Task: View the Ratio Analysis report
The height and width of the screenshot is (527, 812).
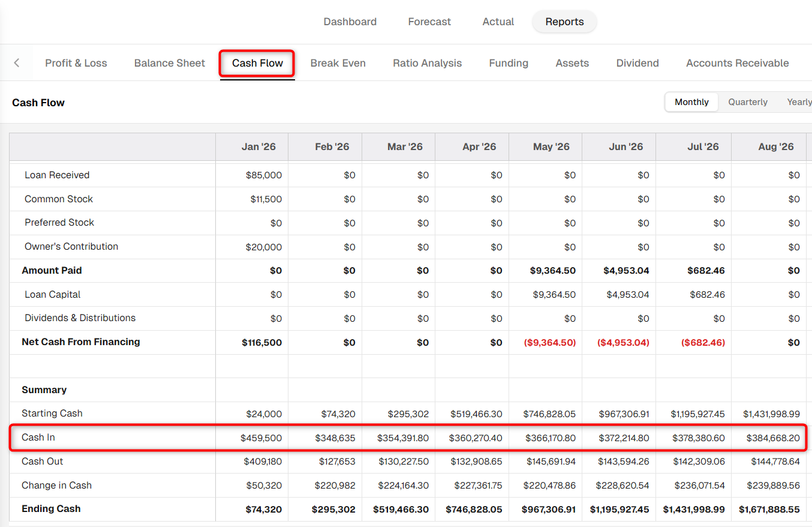Action: [x=428, y=63]
